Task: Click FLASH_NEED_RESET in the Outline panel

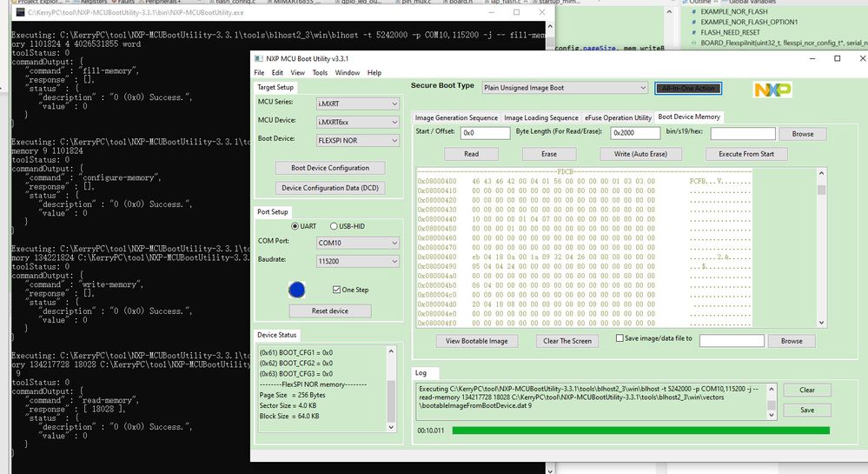Action: [730, 33]
